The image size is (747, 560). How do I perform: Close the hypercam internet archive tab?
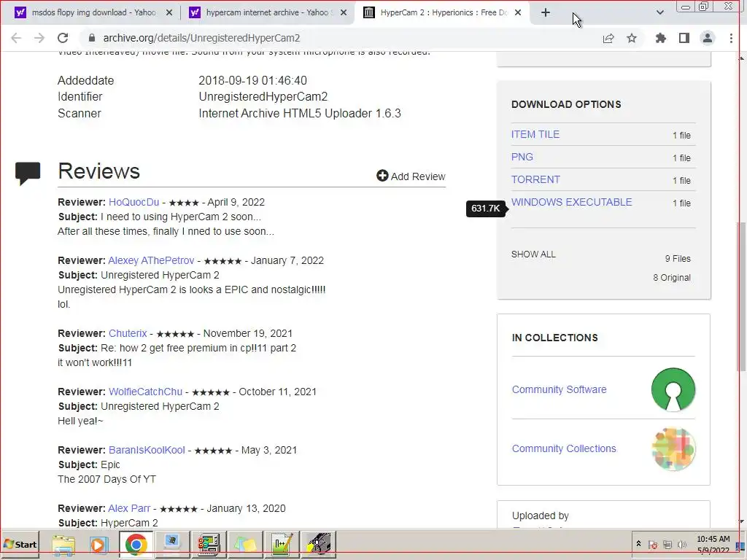click(344, 13)
